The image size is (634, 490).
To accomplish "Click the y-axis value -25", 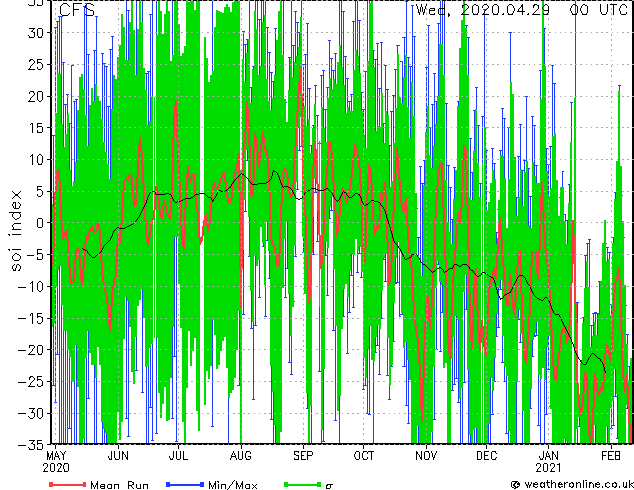I will [x=31, y=382].
